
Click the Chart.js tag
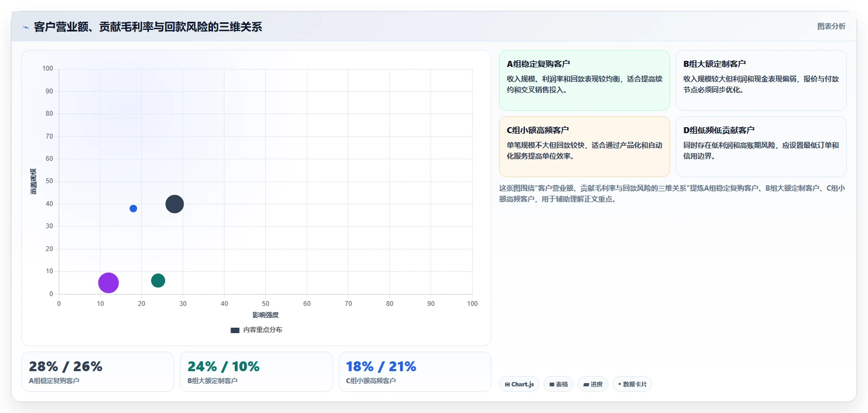tap(519, 384)
